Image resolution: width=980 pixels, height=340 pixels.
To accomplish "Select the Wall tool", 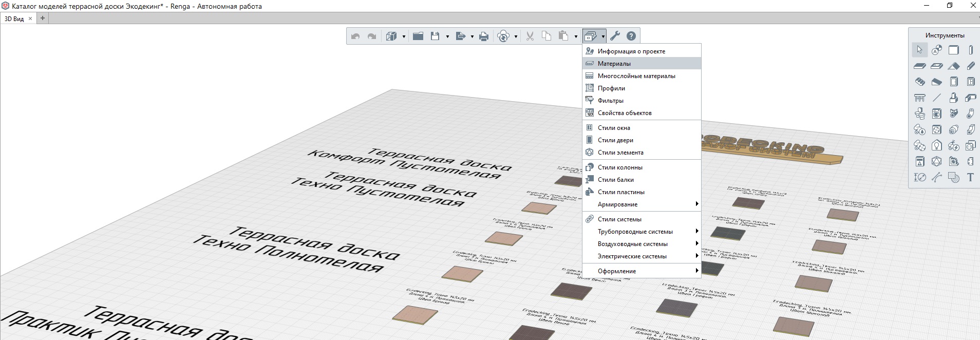I will [953, 50].
